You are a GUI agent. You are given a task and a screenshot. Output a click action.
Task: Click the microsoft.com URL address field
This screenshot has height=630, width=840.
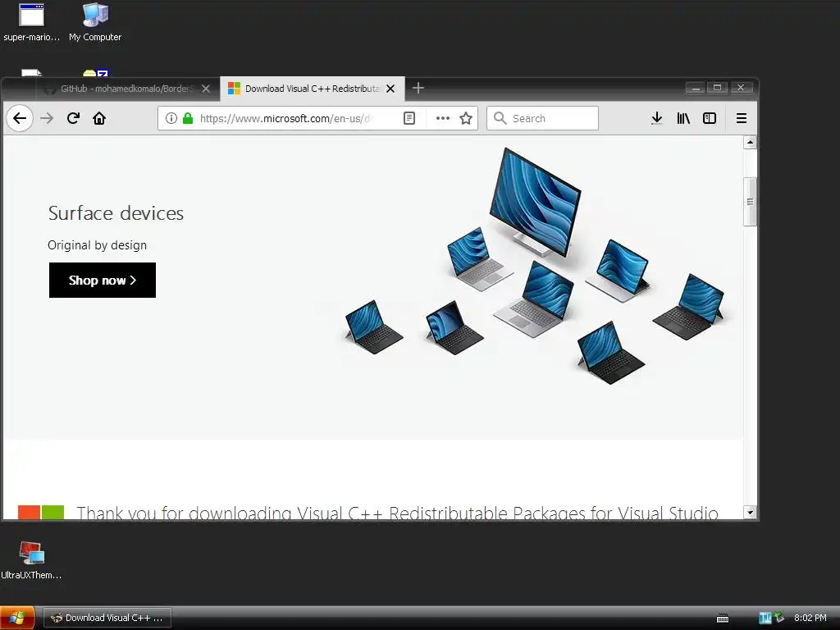286,118
